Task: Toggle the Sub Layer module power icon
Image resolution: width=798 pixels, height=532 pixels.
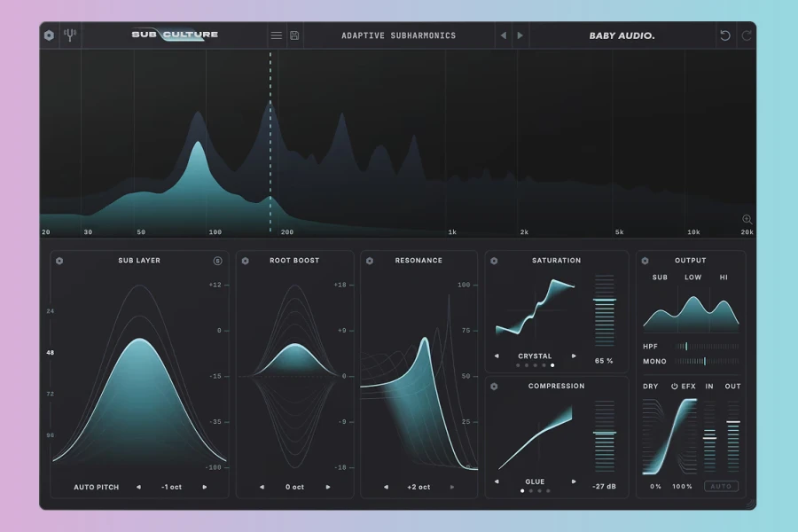Action: pyautogui.click(x=59, y=261)
